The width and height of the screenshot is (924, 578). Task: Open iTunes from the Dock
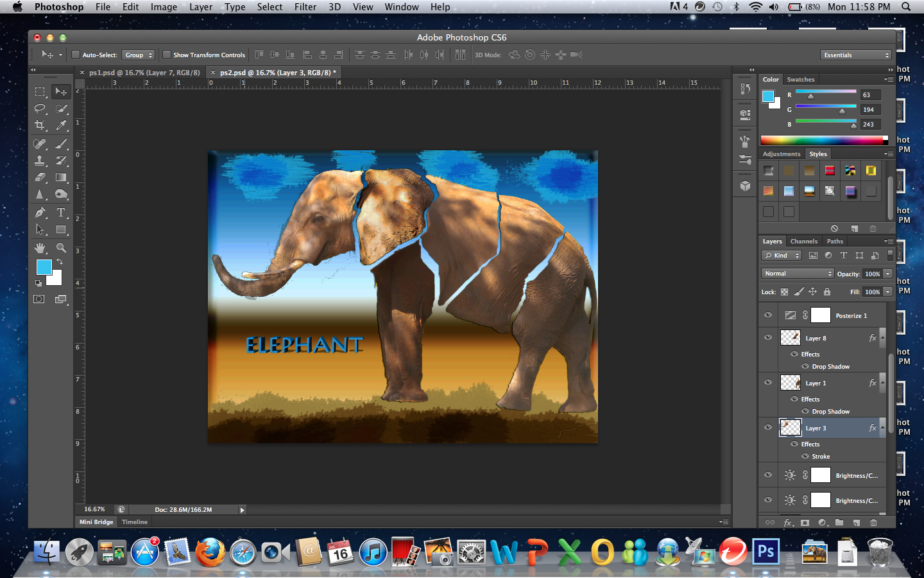[373, 552]
